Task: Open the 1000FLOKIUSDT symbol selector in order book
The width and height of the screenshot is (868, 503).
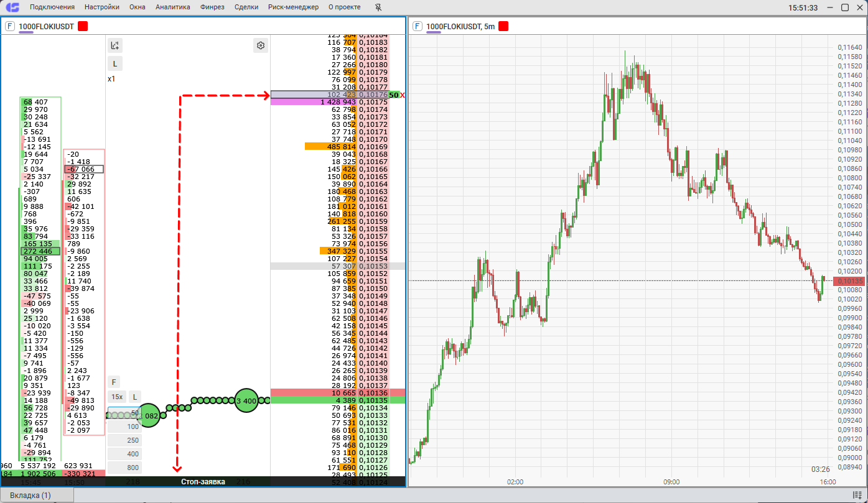Action: click(46, 26)
